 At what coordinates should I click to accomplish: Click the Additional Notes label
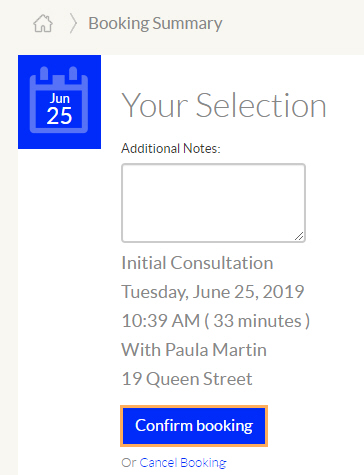(x=171, y=148)
